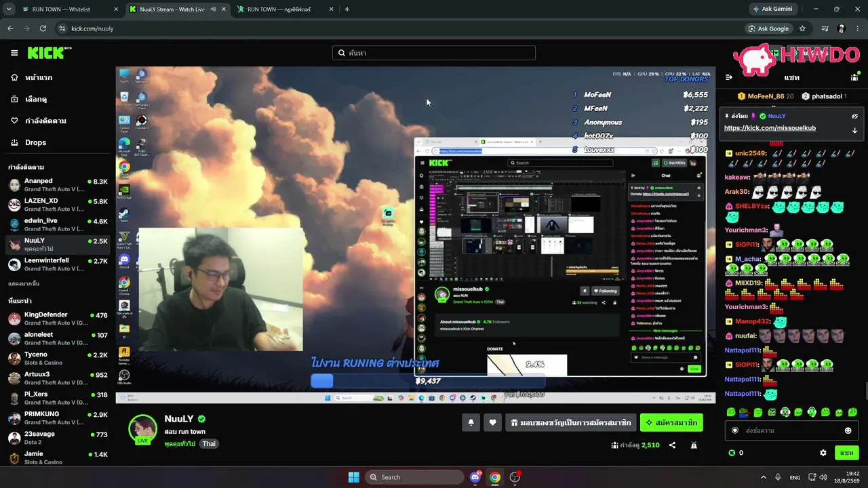
Task: Click username SHELBYza in chat
Action: 751,206
